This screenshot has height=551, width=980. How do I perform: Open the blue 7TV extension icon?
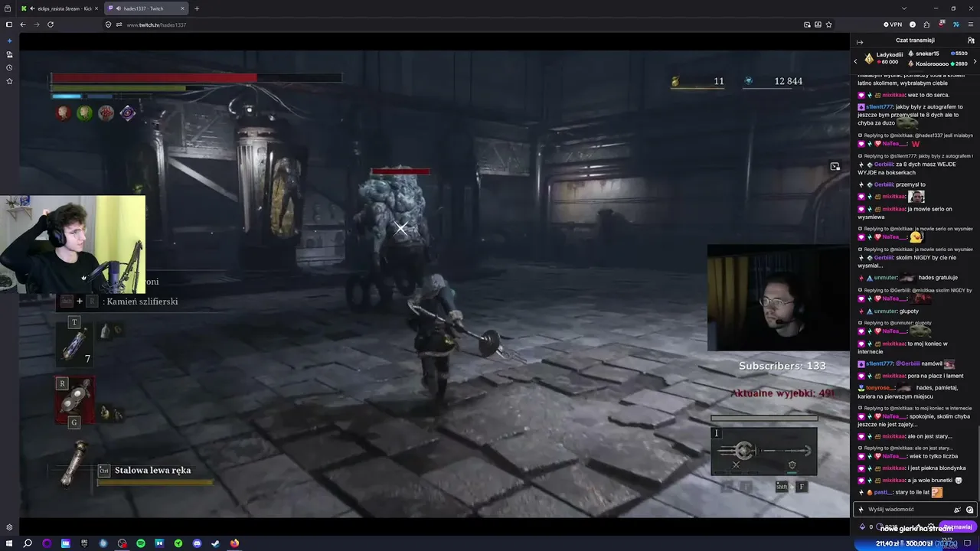[x=956, y=24]
